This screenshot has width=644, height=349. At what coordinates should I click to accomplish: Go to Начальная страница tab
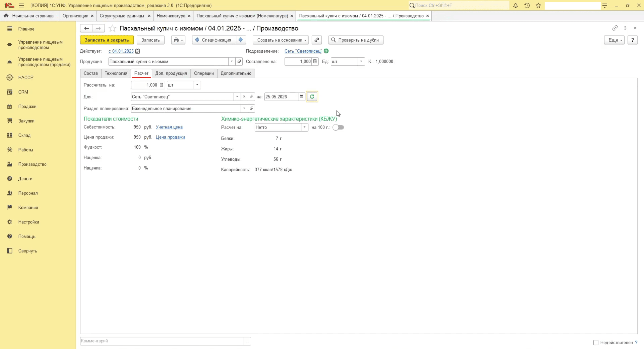pos(29,16)
